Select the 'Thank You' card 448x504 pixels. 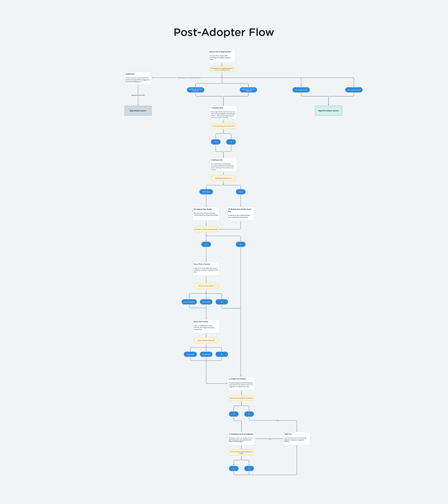pyautogui.click(x=297, y=439)
